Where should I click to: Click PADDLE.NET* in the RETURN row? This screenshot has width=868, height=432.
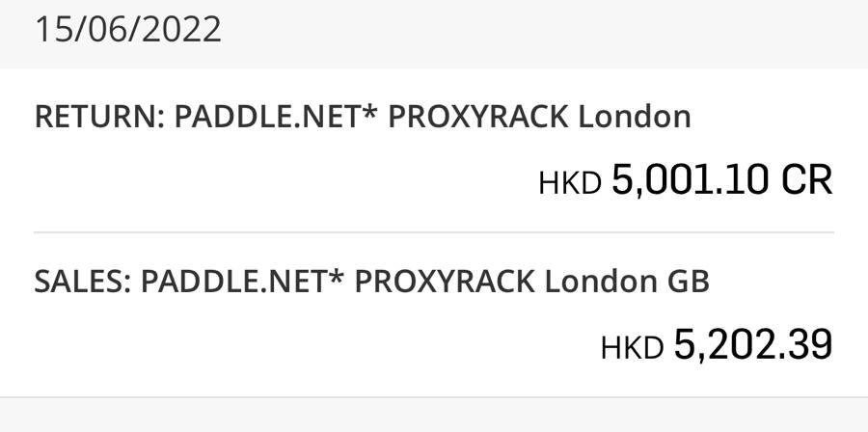(x=275, y=118)
